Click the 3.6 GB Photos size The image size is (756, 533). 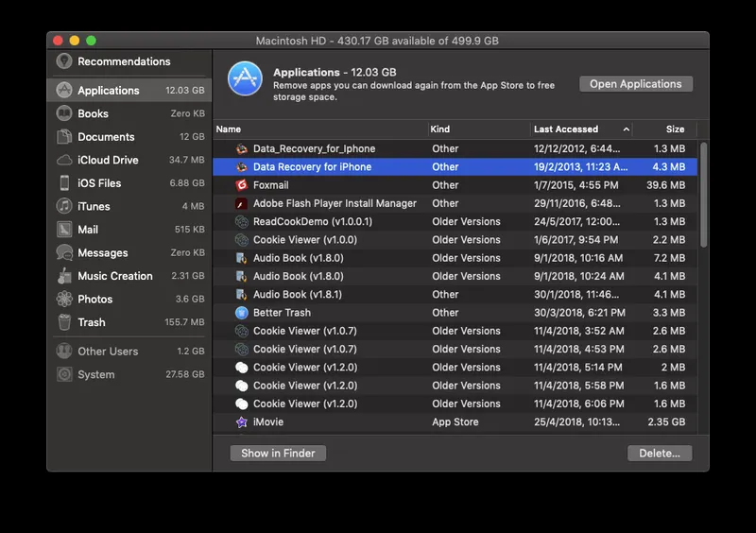pos(190,299)
